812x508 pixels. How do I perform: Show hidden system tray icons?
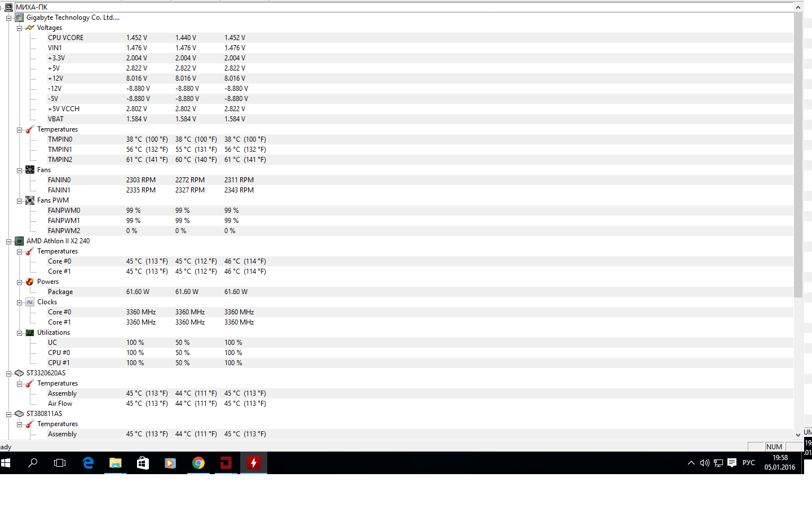(691, 463)
